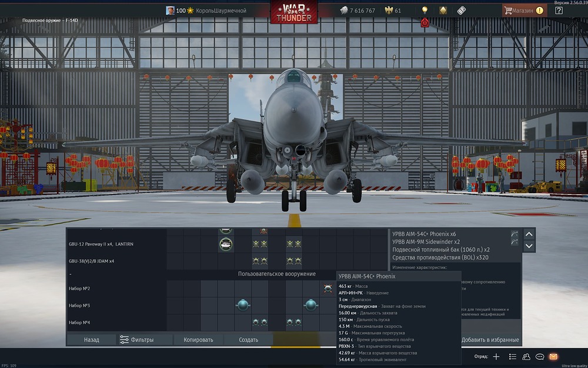Open the contacts friends icon
The image size is (588, 368).
[526, 357]
